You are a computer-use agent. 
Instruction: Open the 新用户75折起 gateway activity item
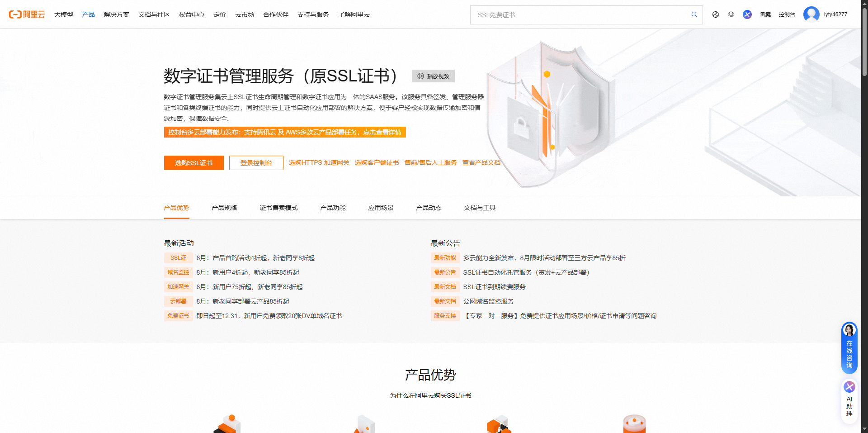pos(250,287)
